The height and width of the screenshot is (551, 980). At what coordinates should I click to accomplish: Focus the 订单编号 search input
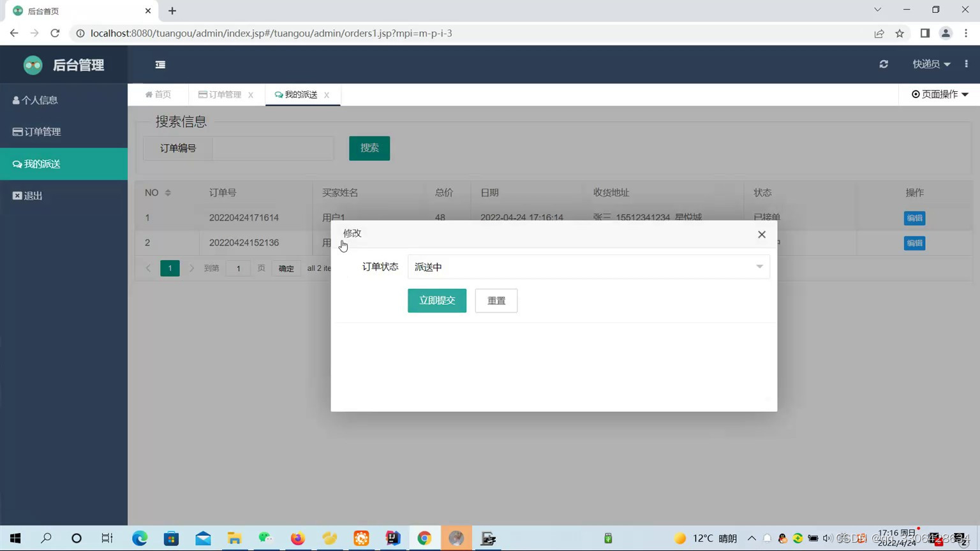273,148
